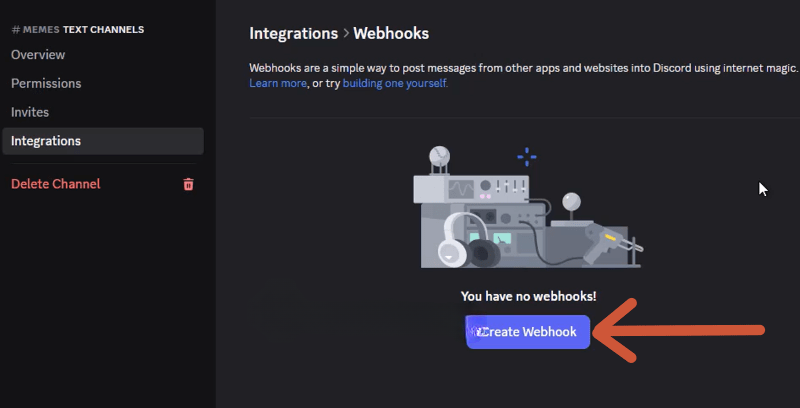Open the building one yourself link
This screenshot has height=408, width=800.
pyautogui.click(x=395, y=83)
